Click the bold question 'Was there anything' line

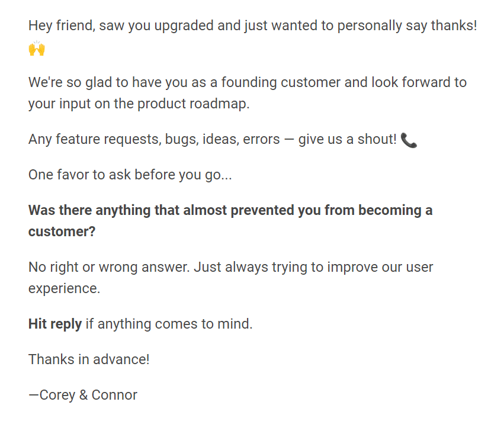pos(230,210)
